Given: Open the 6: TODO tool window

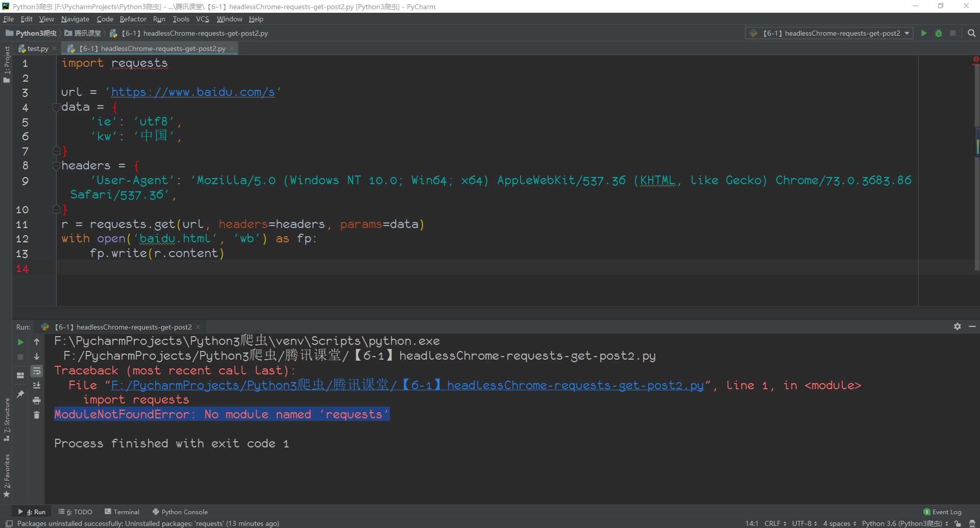Looking at the screenshot, I should (x=76, y=512).
